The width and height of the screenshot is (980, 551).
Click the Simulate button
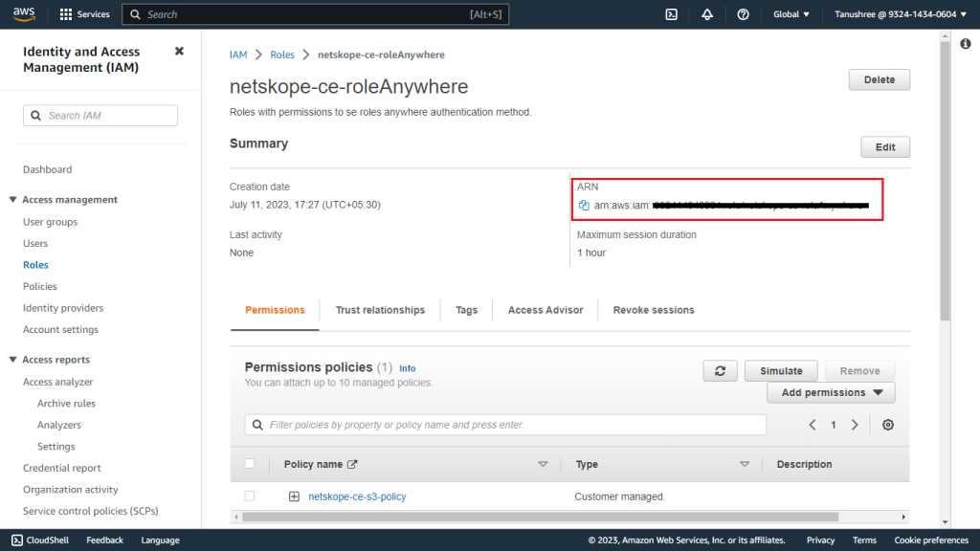click(x=781, y=371)
